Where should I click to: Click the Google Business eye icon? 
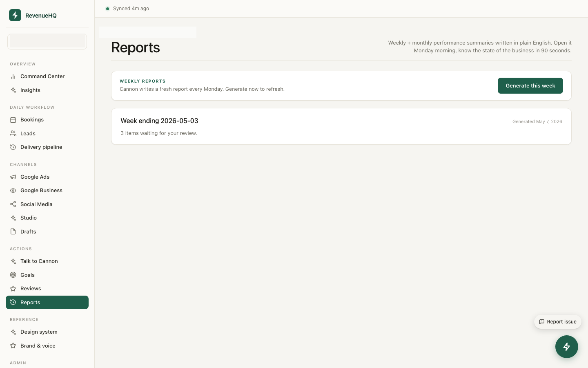pos(13,191)
